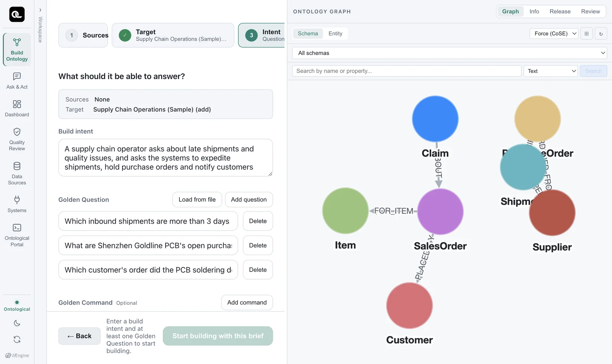Click the Search by name input field
612x364 pixels.
[407, 71]
